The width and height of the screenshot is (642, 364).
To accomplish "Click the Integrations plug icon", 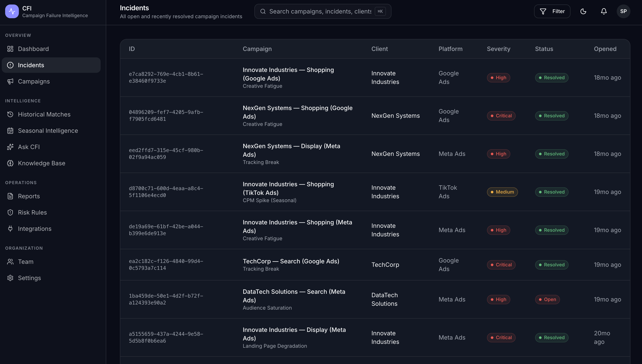I will [10, 228].
